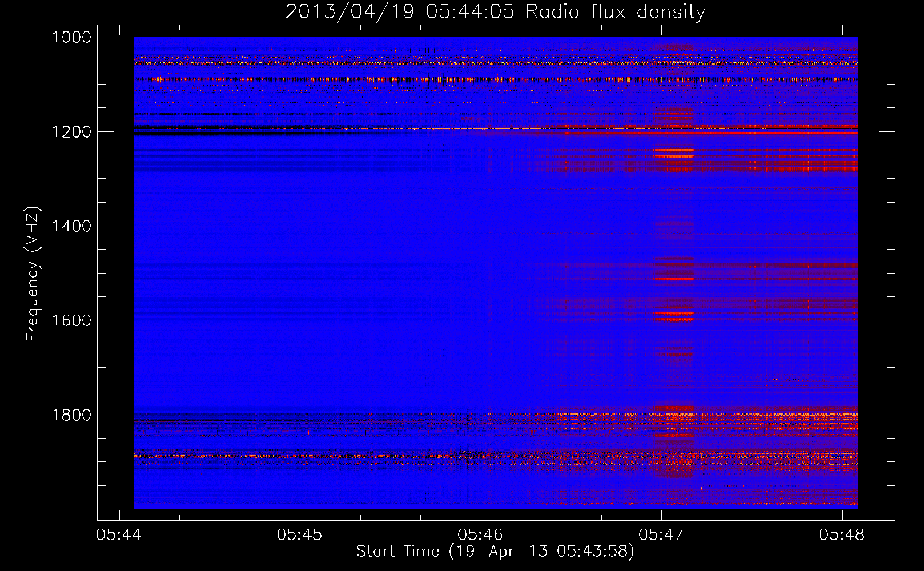Click the '05:45' time axis label
924x571 pixels.
click(299, 535)
